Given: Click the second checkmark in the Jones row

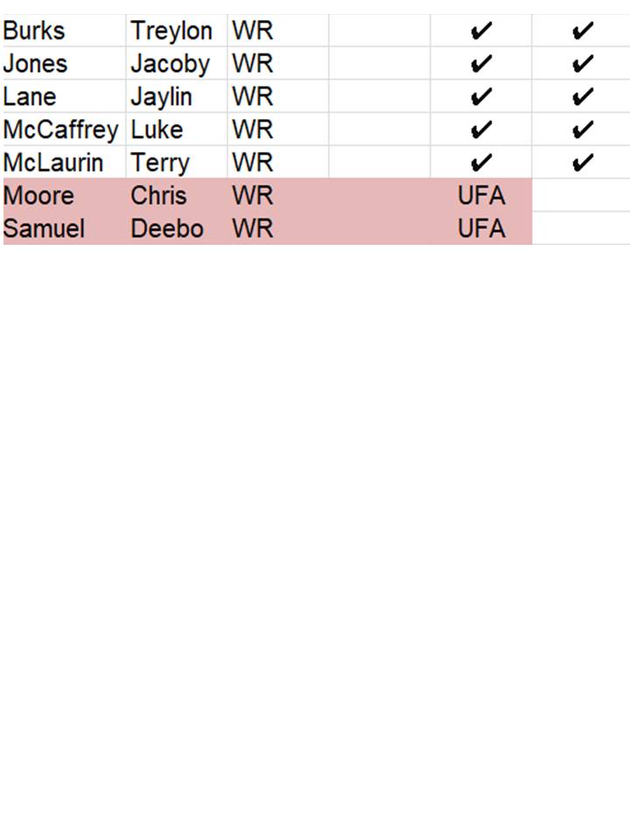Looking at the screenshot, I should click(x=582, y=64).
